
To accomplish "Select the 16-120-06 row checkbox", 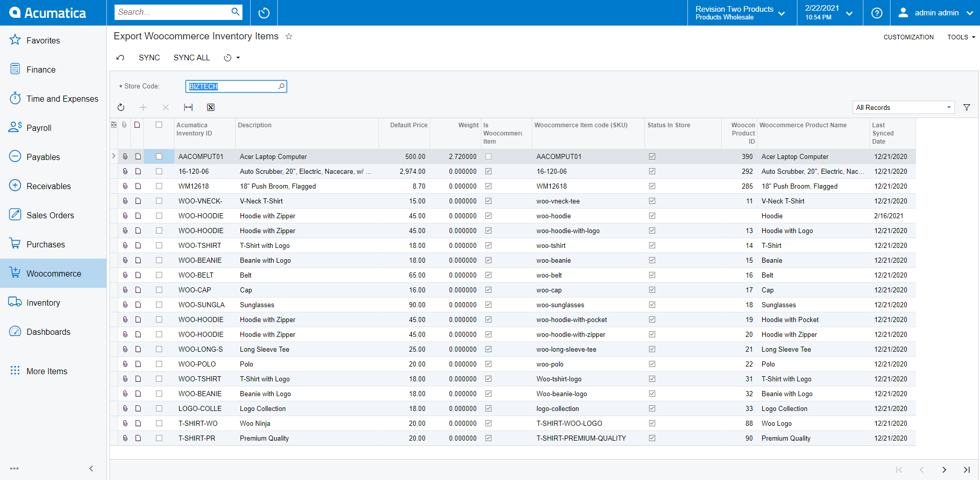I will click(x=159, y=171).
